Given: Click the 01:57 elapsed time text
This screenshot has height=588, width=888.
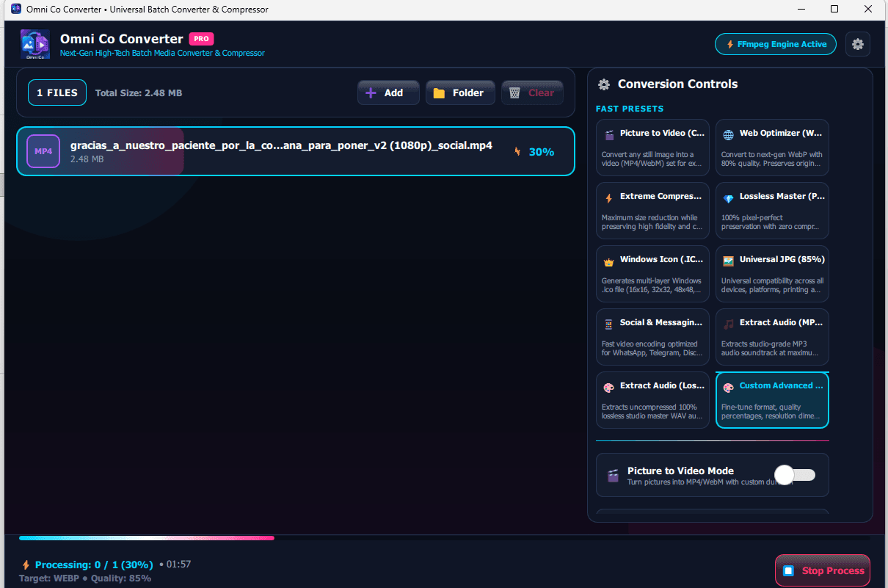Looking at the screenshot, I should 178,565.
